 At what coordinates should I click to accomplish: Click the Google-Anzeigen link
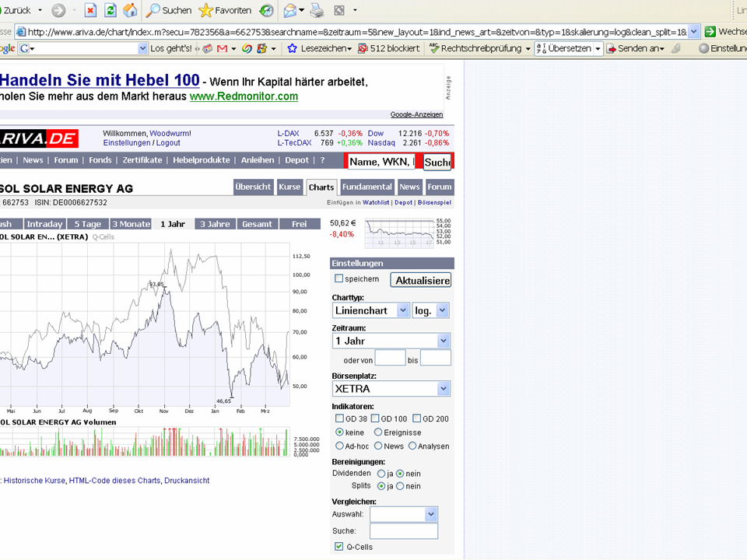416,114
